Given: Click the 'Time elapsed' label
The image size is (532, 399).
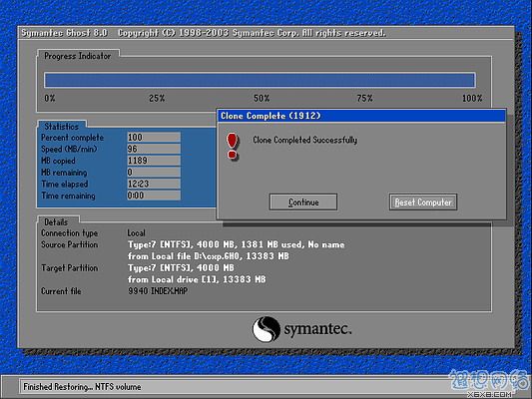Looking at the screenshot, I should pyautogui.click(x=65, y=185).
